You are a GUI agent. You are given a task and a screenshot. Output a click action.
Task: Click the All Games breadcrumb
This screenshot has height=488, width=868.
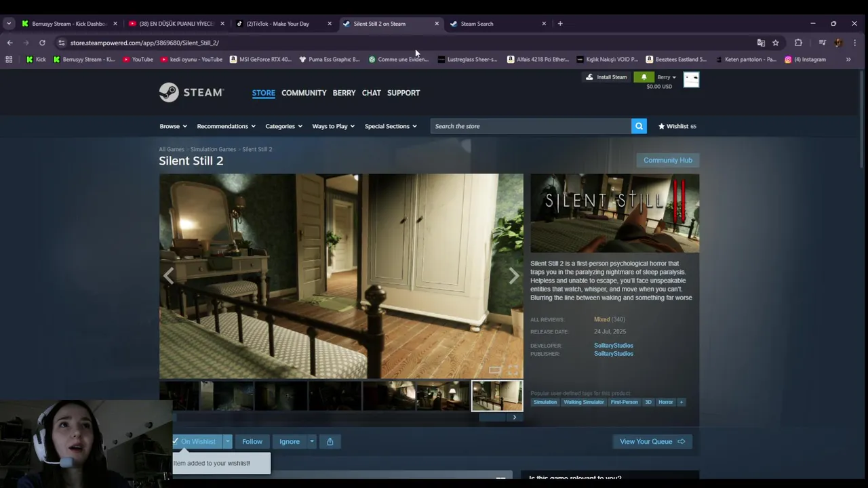click(x=172, y=149)
